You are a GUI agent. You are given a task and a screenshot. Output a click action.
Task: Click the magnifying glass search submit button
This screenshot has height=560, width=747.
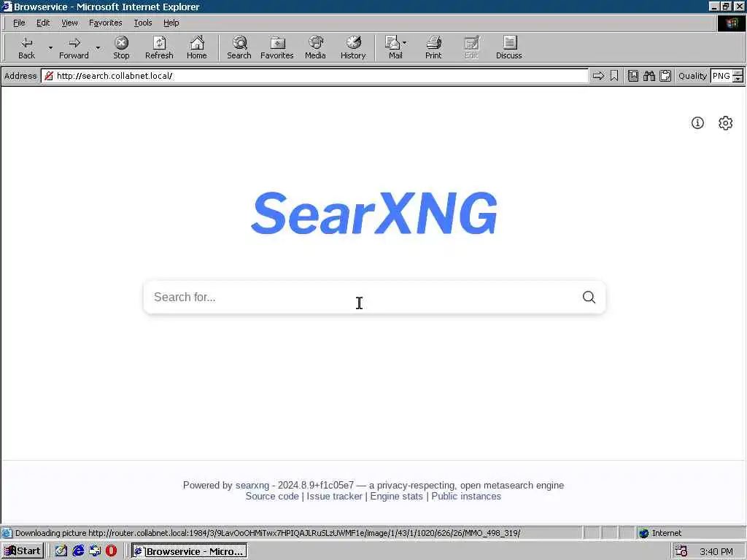click(589, 297)
